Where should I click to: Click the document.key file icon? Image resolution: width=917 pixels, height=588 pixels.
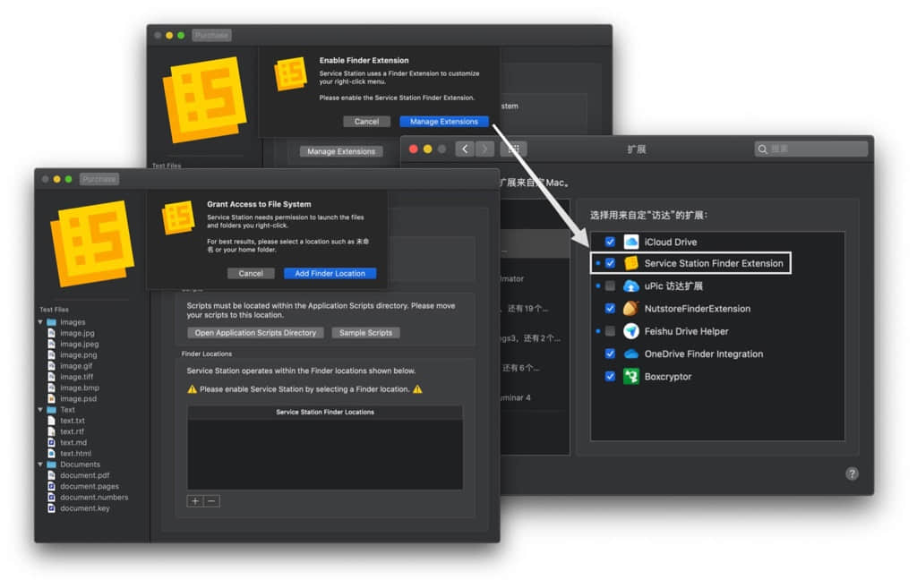point(51,508)
